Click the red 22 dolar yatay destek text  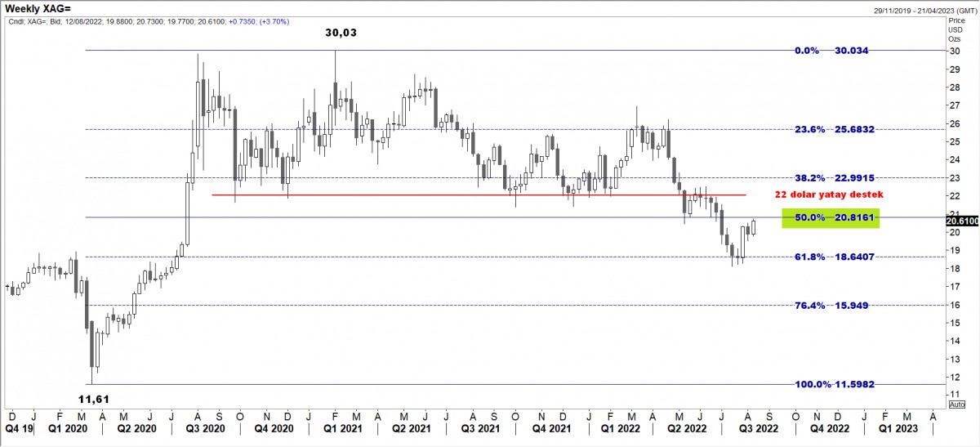tap(828, 196)
